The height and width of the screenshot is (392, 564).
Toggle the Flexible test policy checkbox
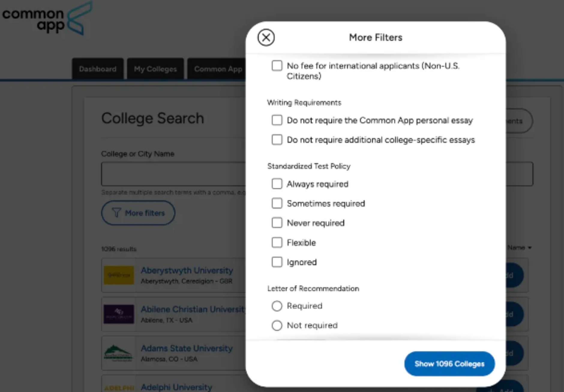point(277,242)
